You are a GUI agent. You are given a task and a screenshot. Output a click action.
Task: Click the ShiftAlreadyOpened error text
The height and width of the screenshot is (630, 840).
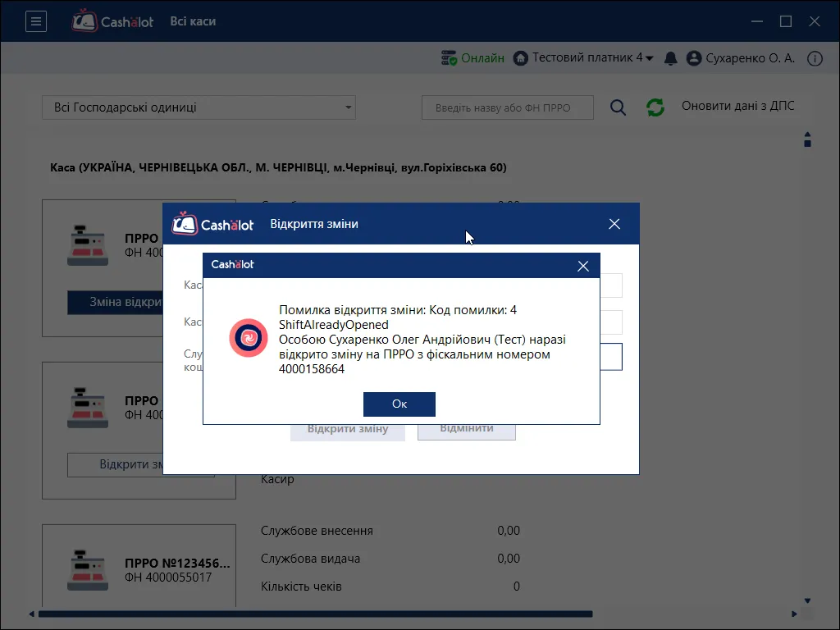click(x=334, y=325)
